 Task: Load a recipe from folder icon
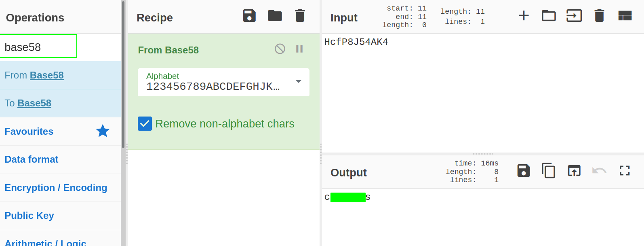tap(275, 16)
